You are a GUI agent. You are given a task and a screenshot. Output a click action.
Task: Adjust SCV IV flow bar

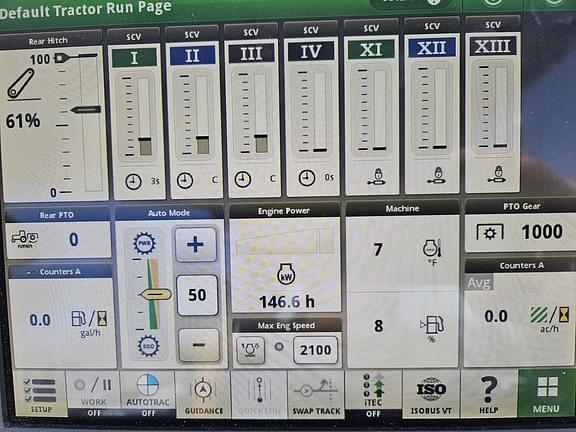pos(320,112)
